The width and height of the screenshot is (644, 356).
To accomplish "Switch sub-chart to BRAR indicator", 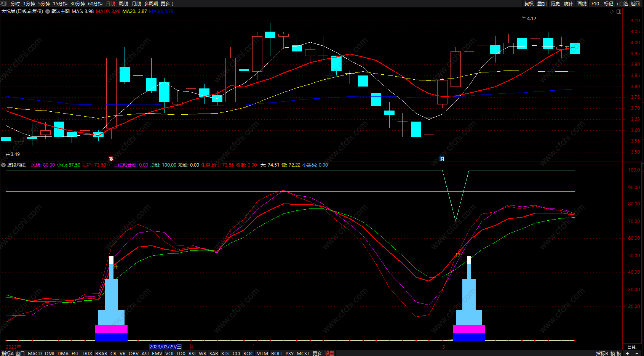I will click(101, 353).
